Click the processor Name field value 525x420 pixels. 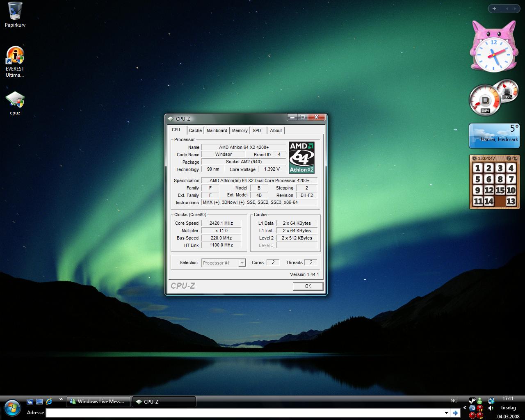[244, 147]
